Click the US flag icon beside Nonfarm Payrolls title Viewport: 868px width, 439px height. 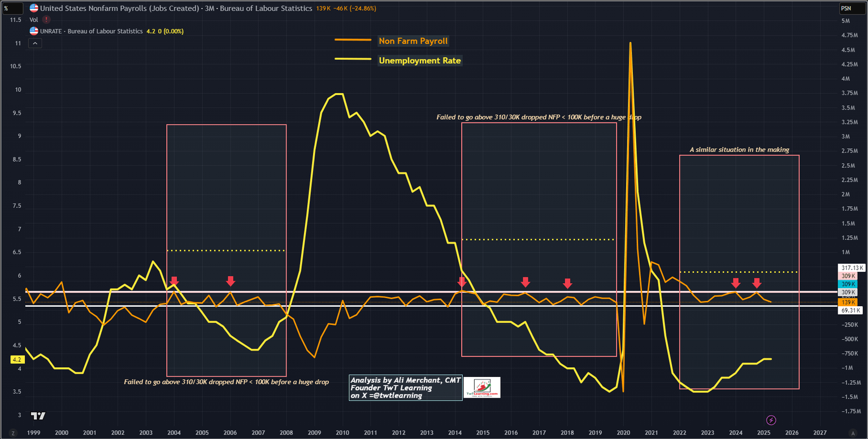pos(34,8)
